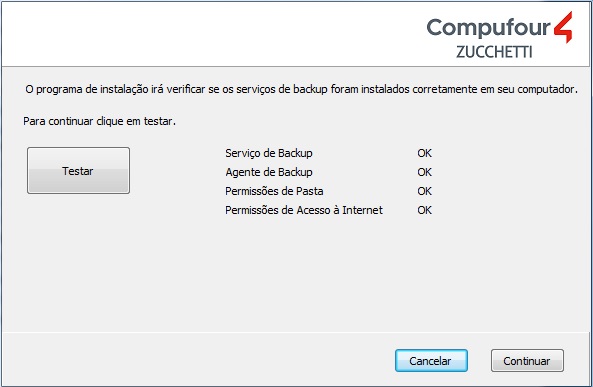Click the installer description sentence about backup services
This screenshot has height=387, width=593.
click(x=301, y=89)
